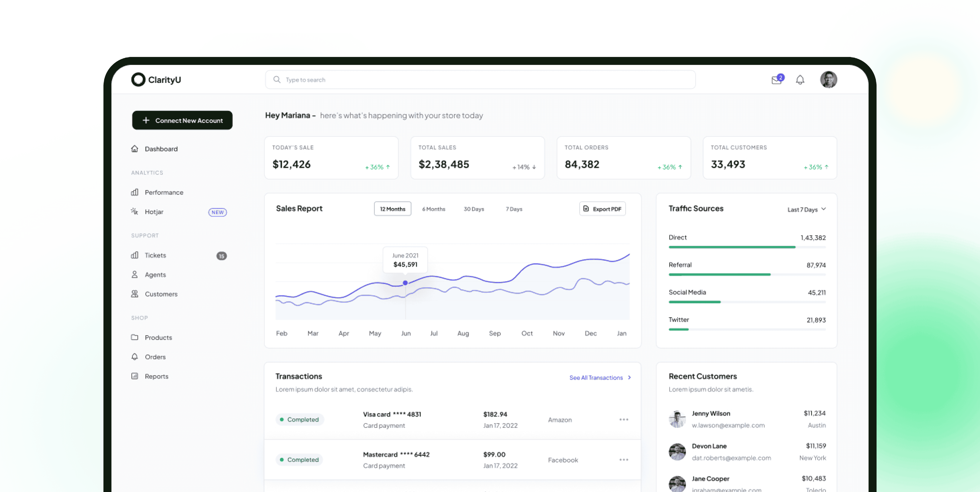Open Performance analytics page
Viewport: 980px width, 492px height.
(x=157, y=192)
